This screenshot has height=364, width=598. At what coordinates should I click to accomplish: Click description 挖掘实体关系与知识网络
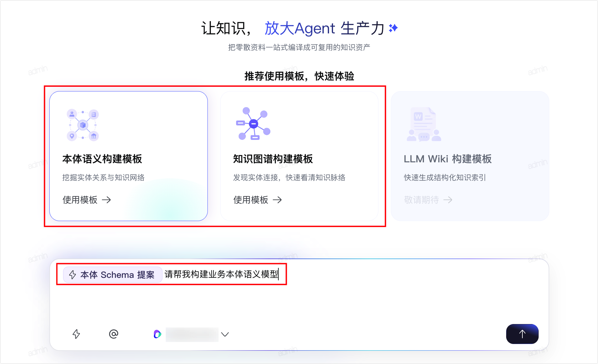coord(103,178)
